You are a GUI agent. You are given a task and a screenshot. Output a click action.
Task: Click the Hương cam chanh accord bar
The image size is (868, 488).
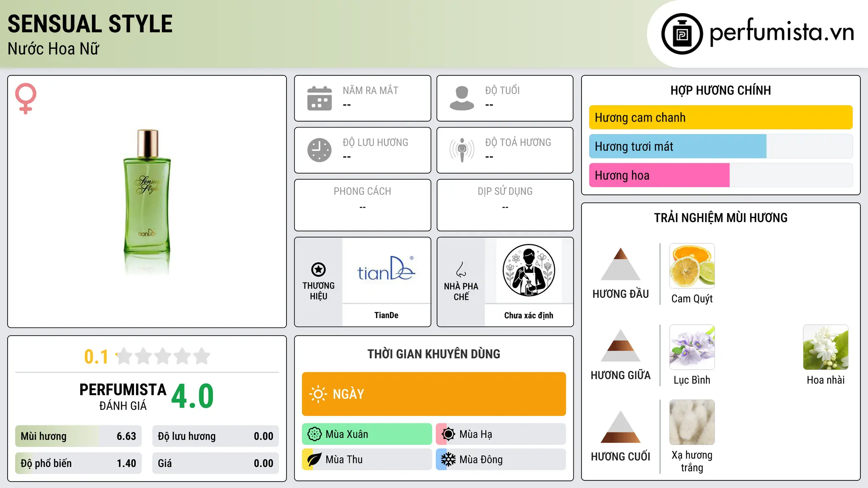pyautogui.click(x=721, y=117)
